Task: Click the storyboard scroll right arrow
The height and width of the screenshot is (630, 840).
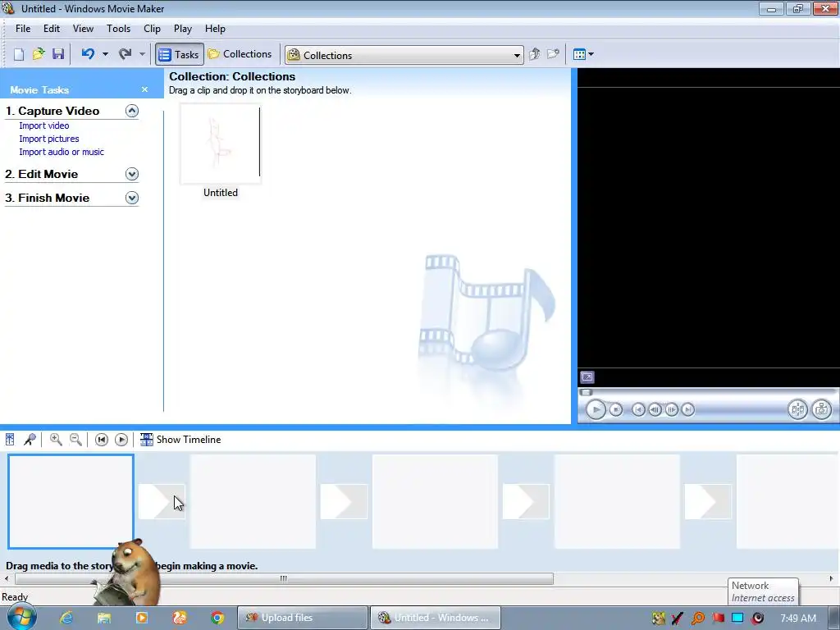Action: [832, 578]
